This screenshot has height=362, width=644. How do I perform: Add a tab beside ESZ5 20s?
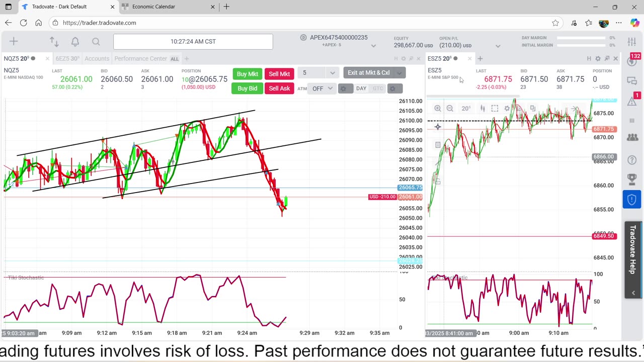click(x=480, y=59)
